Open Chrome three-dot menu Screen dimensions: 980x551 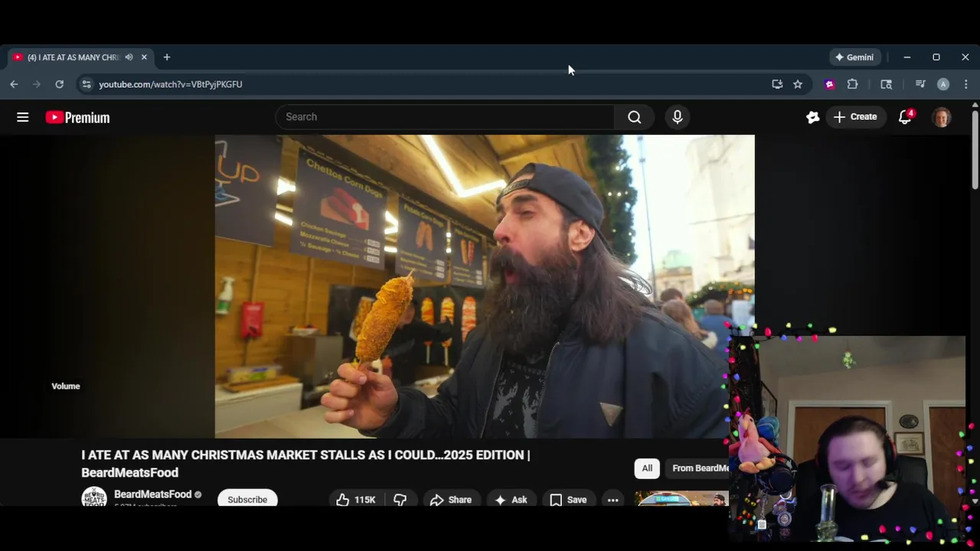click(965, 84)
